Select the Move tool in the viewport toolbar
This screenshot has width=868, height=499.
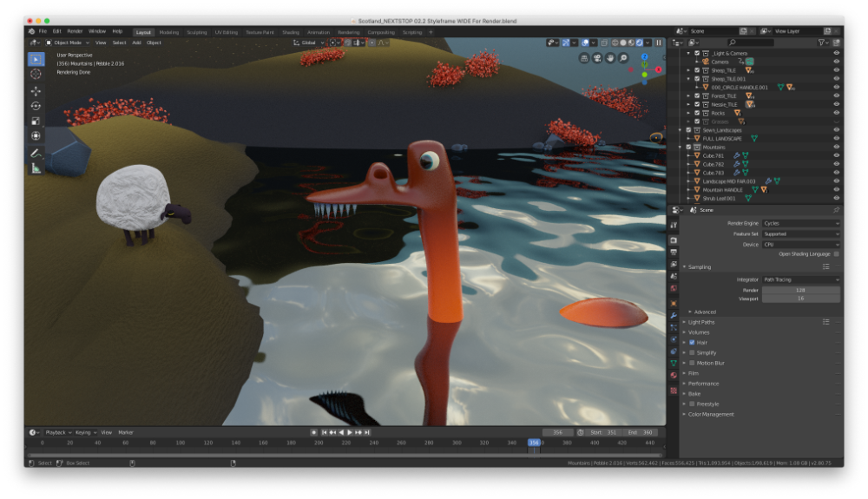pos(36,90)
